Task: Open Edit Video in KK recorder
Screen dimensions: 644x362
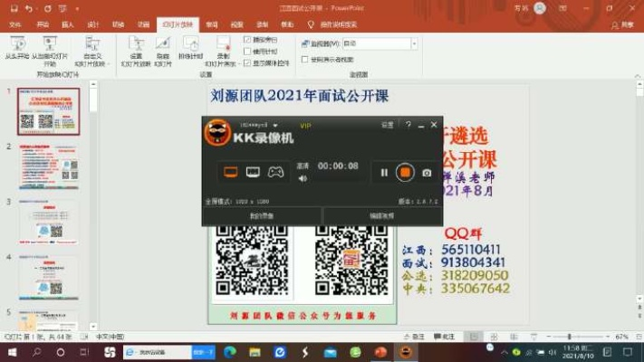Action: (x=382, y=216)
